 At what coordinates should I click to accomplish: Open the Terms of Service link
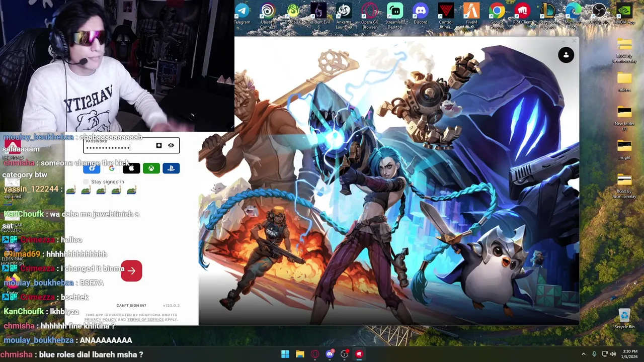click(x=145, y=320)
